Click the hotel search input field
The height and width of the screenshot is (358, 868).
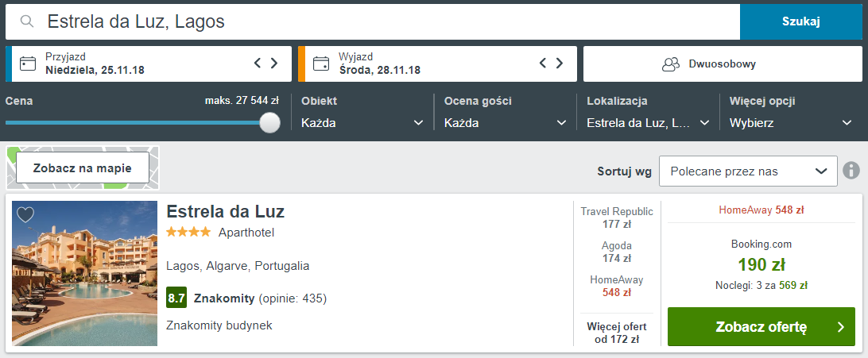pyautogui.click(x=382, y=21)
